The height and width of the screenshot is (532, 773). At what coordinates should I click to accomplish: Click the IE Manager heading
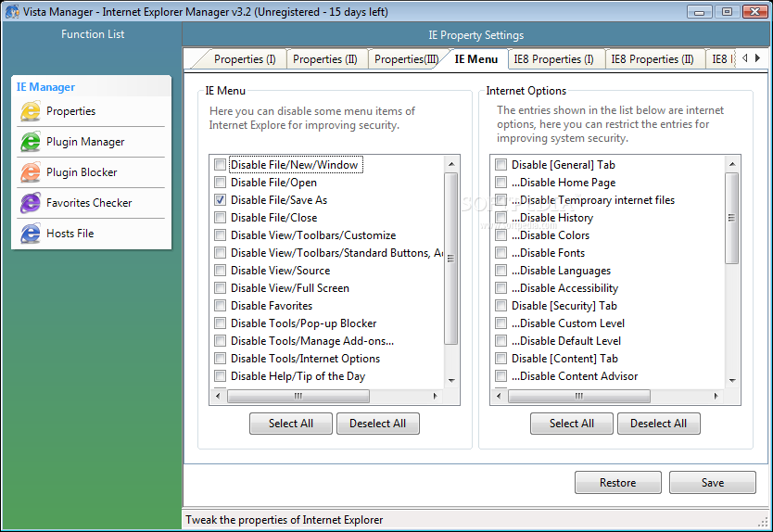pyautogui.click(x=45, y=87)
